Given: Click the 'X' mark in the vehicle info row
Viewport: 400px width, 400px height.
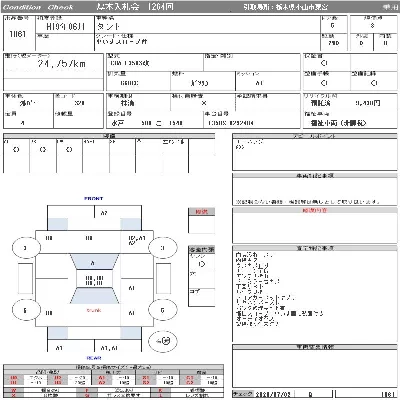Looking at the screenshot, I should point(204,103).
